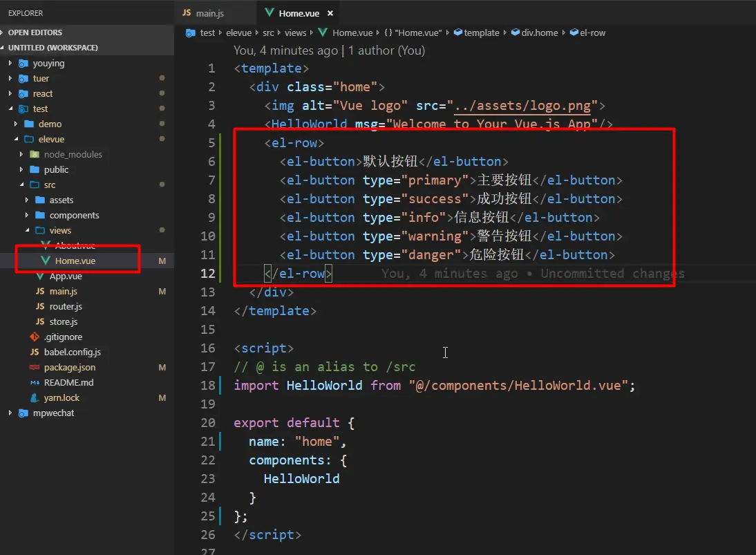
Task: Click the test root folder icon
Action: pos(23,109)
